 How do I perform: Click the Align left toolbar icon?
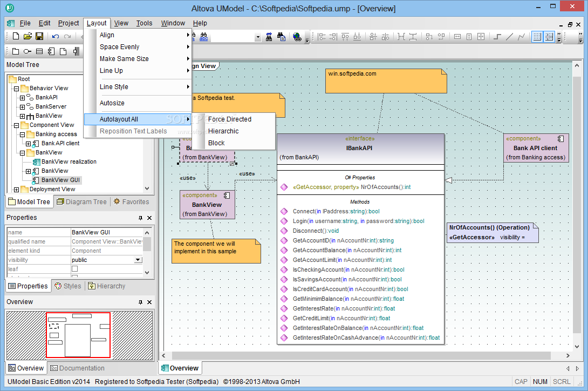pos(322,37)
